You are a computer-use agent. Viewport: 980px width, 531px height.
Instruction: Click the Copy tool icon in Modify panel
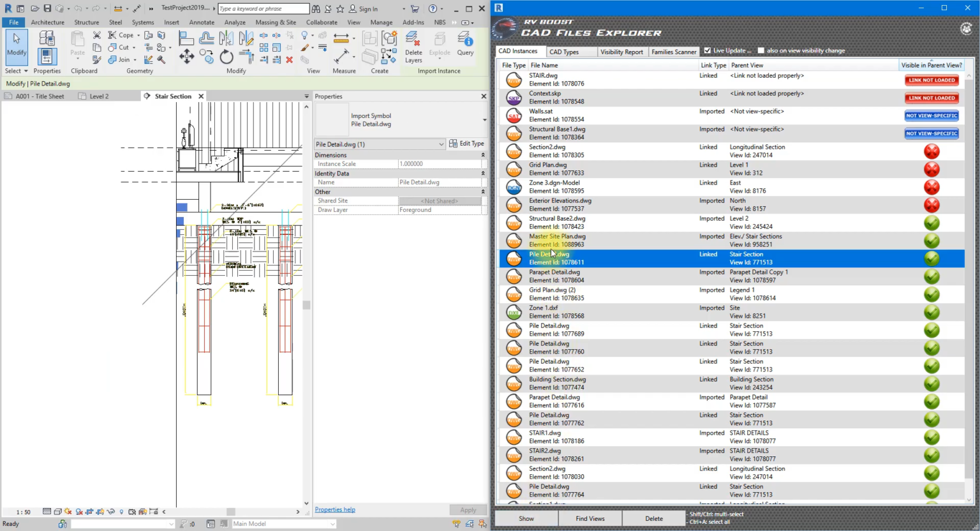[206, 57]
